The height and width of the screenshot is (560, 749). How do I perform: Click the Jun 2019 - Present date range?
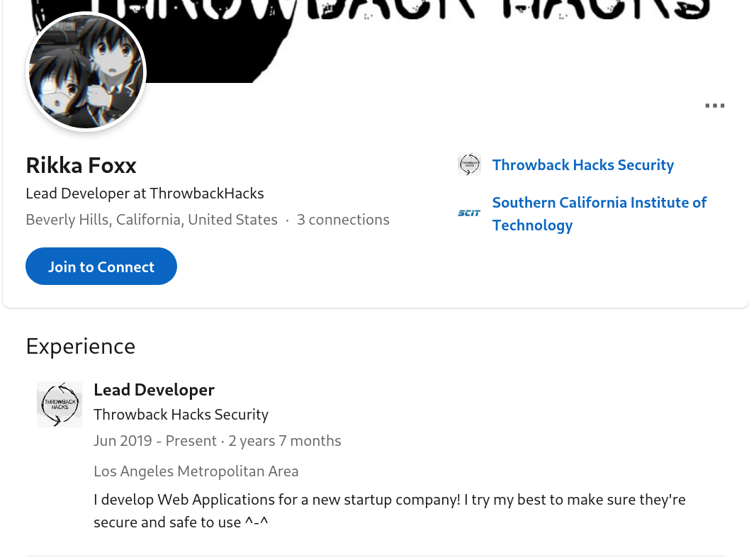pos(154,441)
